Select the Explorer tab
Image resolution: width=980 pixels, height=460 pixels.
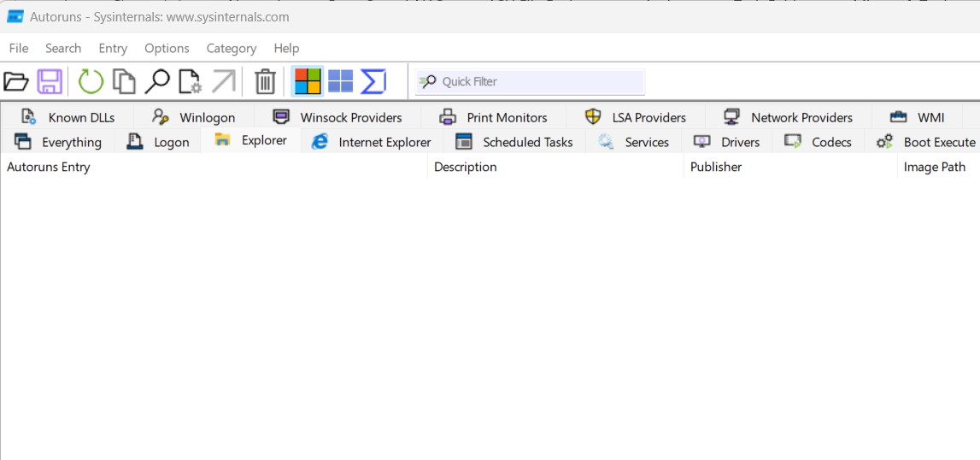tap(250, 140)
